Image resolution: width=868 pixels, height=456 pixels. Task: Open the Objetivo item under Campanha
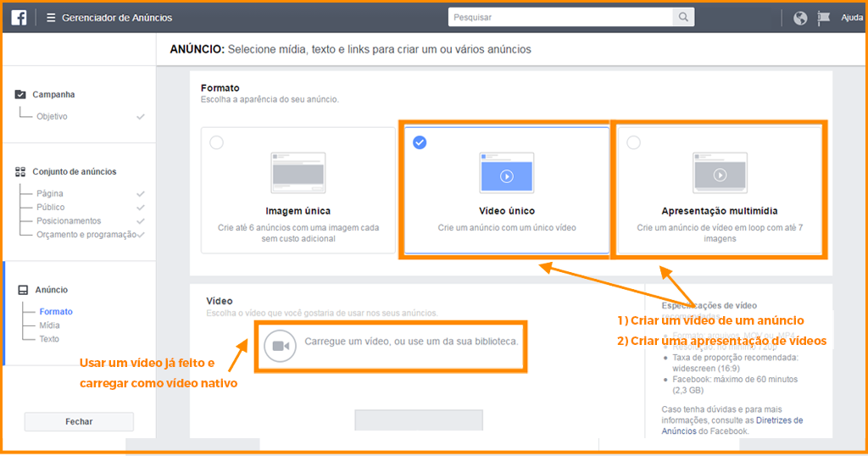(x=52, y=116)
